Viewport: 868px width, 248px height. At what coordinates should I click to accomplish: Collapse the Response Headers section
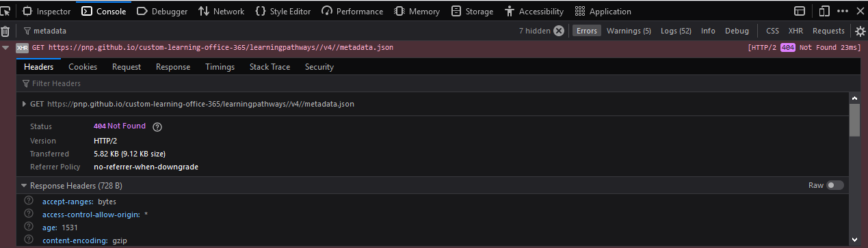point(24,186)
